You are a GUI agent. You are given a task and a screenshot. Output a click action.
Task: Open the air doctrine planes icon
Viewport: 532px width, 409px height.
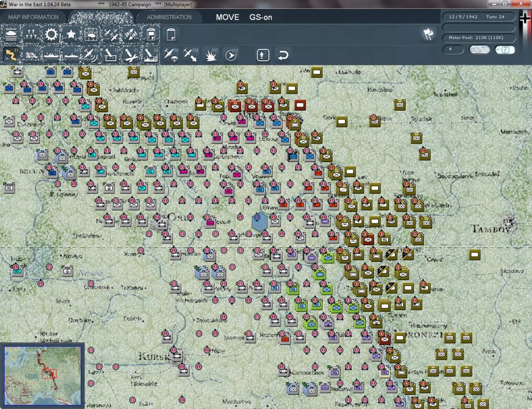click(111, 35)
